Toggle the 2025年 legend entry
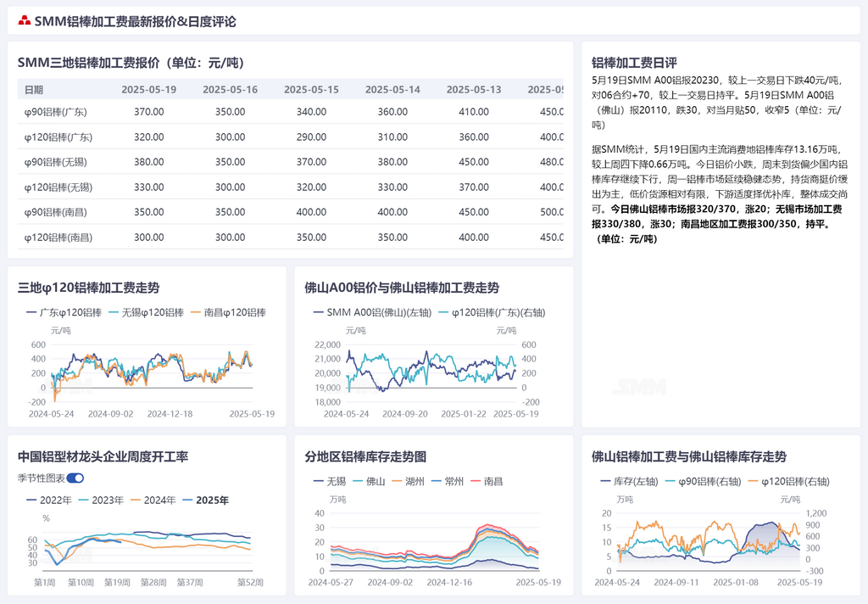The height and width of the screenshot is (604, 868). pos(205,501)
